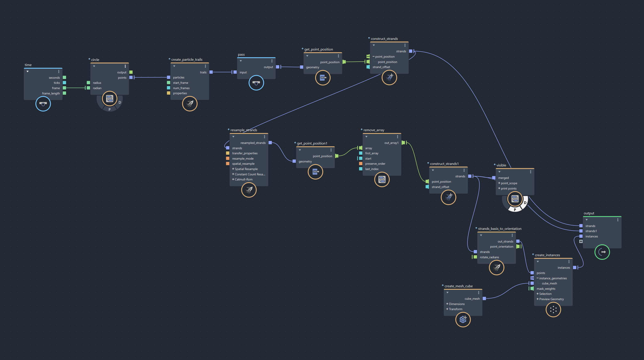
Task: Toggle the D flag on circle node
Action: pyautogui.click(x=120, y=102)
